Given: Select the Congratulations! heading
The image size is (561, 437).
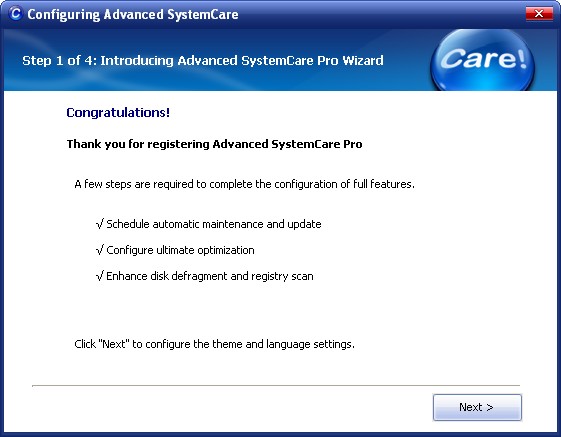Looking at the screenshot, I should [118, 112].
